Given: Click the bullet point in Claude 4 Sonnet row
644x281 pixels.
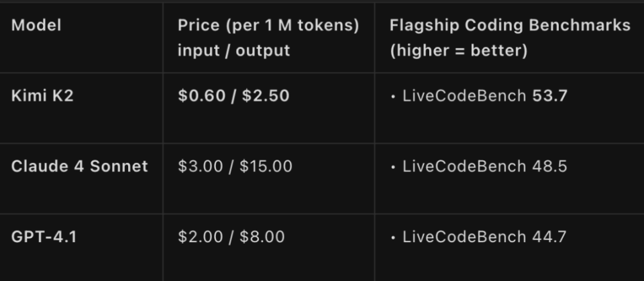Looking at the screenshot, I should tap(393, 166).
